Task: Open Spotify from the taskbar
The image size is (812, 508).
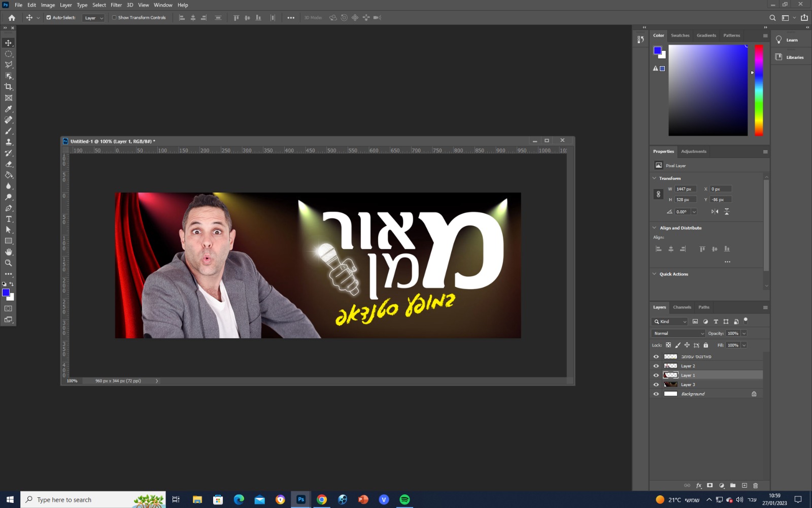Action: pyautogui.click(x=404, y=500)
